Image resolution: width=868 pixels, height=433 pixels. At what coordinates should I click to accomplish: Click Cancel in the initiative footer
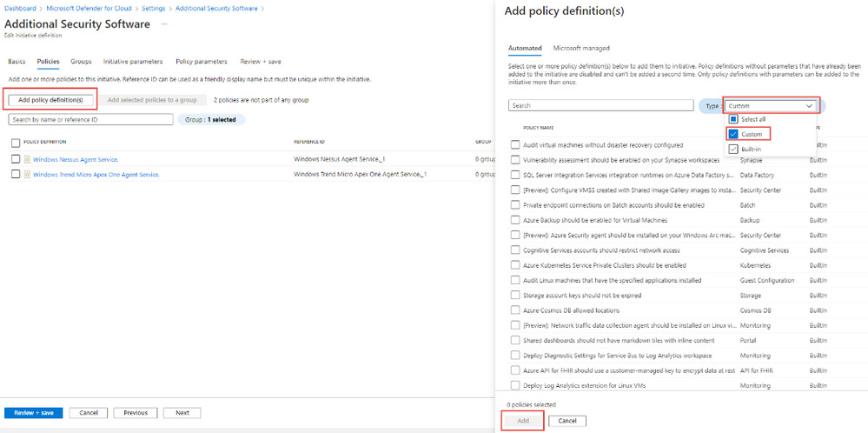coord(89,413)
